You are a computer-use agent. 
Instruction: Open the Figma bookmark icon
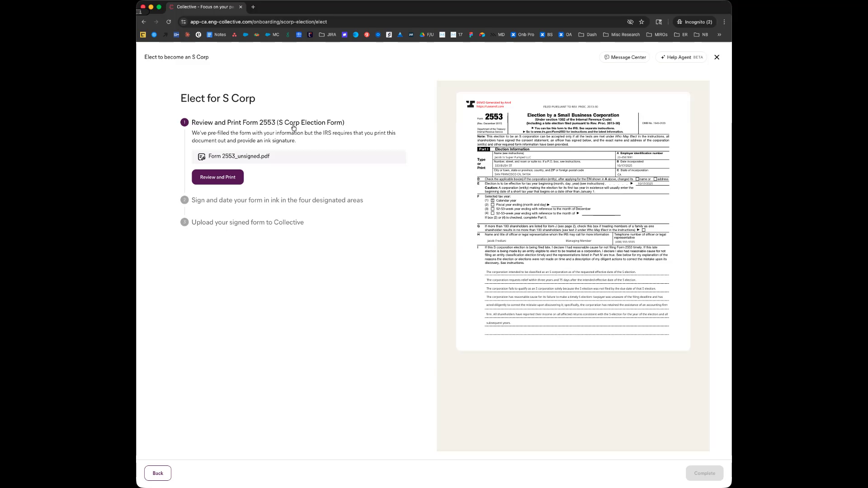(x=471, y=34)
